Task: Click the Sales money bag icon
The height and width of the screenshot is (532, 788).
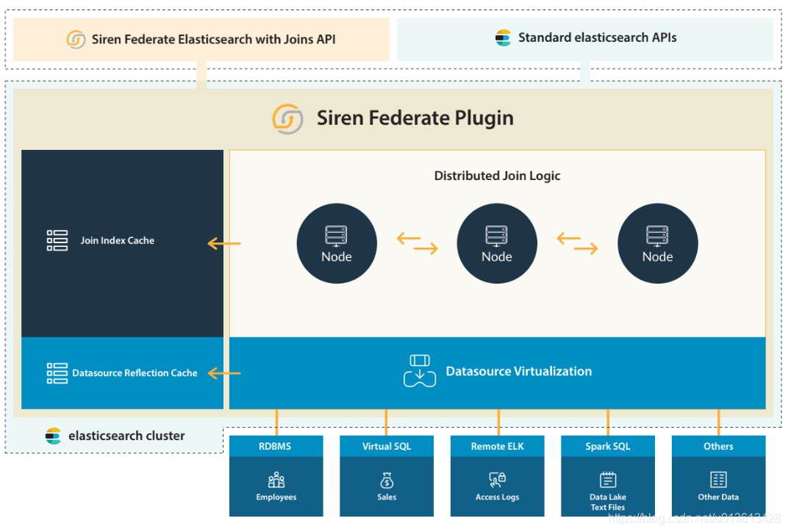Action: click(x=387, y=481)
